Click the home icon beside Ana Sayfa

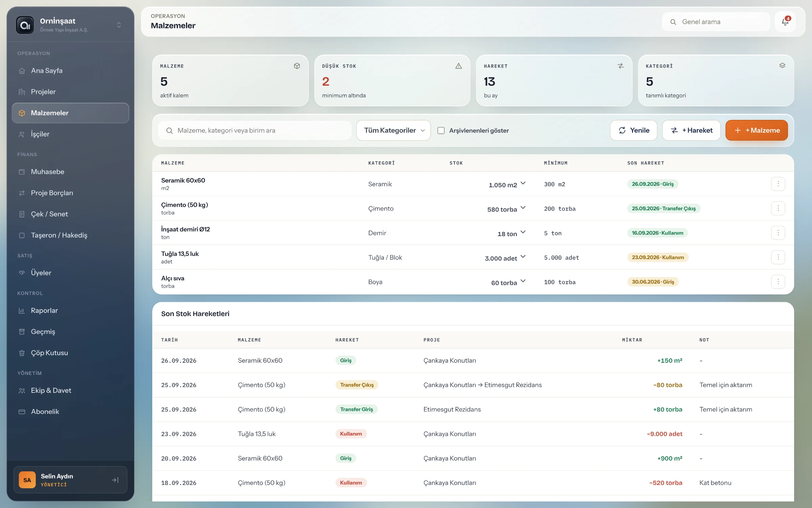(x=22, y=71)
